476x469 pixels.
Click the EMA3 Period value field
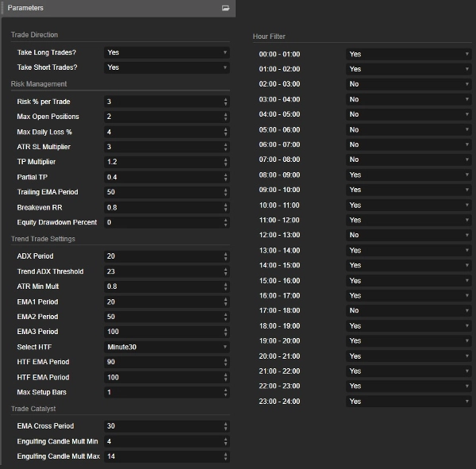(167, 332)
